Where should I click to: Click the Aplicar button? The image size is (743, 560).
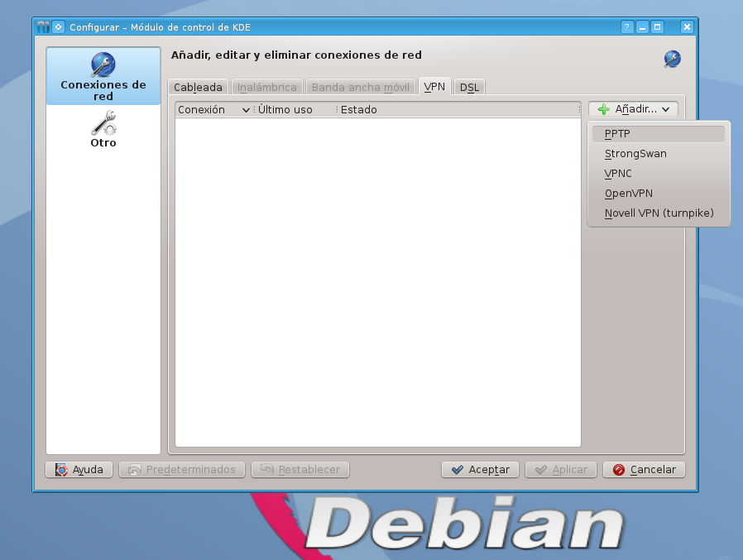561,470
